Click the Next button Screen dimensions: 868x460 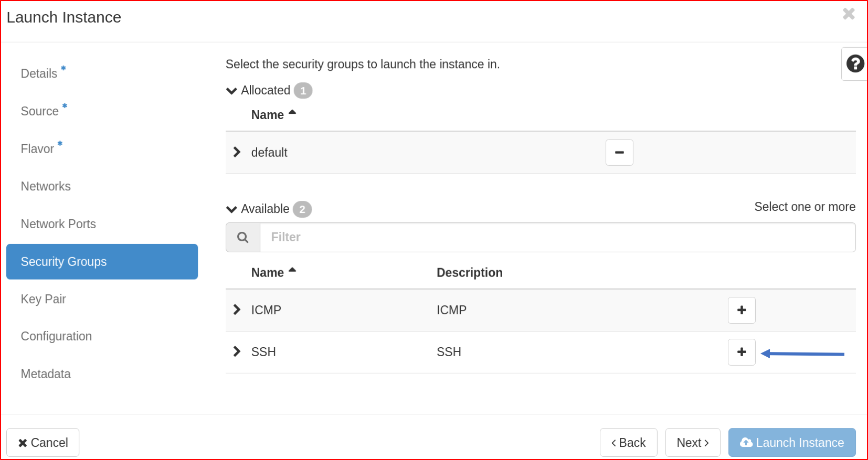point(692,443)
